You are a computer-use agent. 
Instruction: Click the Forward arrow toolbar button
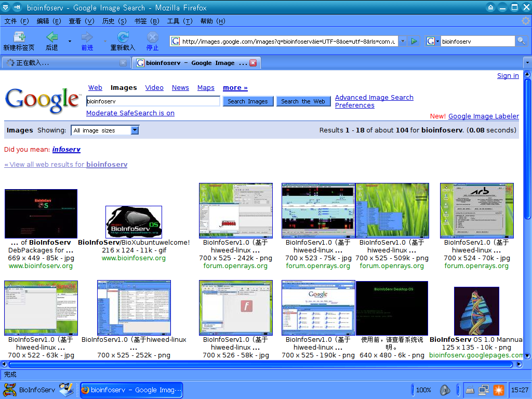[x=87, y=37]
